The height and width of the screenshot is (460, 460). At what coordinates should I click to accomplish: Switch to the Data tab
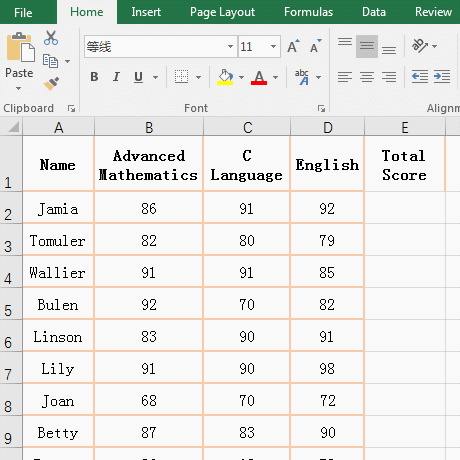[374, 12]
